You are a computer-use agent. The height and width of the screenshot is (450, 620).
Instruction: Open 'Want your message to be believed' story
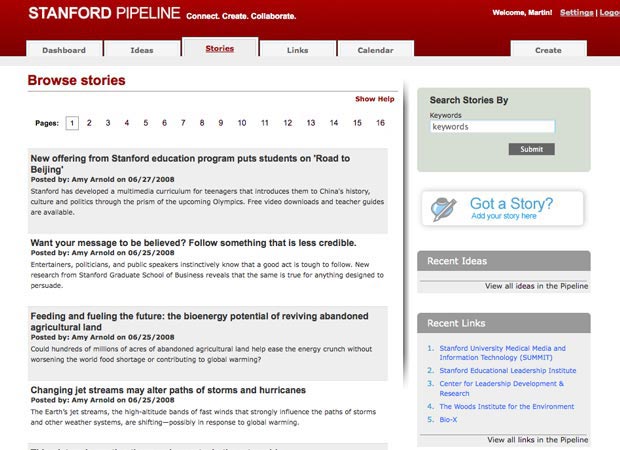tap(193, 243)
